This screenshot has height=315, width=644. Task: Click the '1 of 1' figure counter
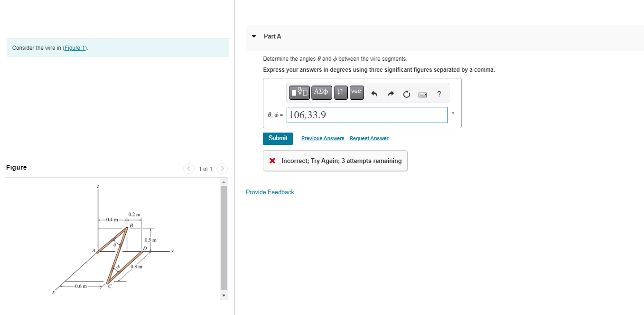click(205, 169)
